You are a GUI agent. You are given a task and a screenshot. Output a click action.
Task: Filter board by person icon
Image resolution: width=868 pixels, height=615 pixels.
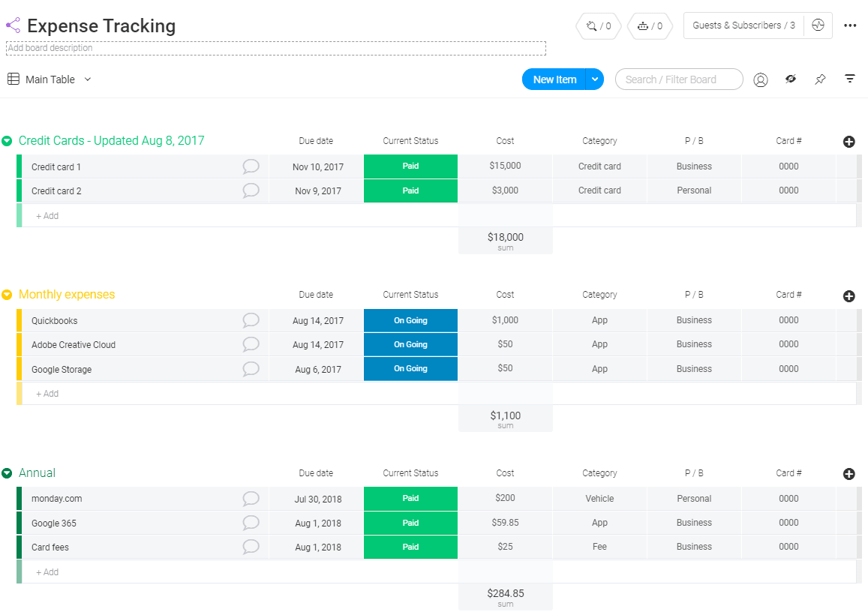761,79
